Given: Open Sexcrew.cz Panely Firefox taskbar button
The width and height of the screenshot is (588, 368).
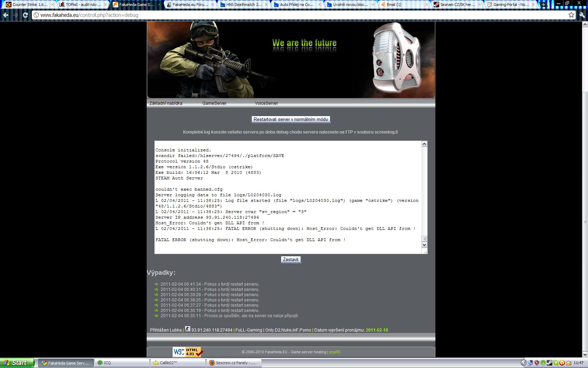Looking at the screenshot, I should [x=234, y=363].
